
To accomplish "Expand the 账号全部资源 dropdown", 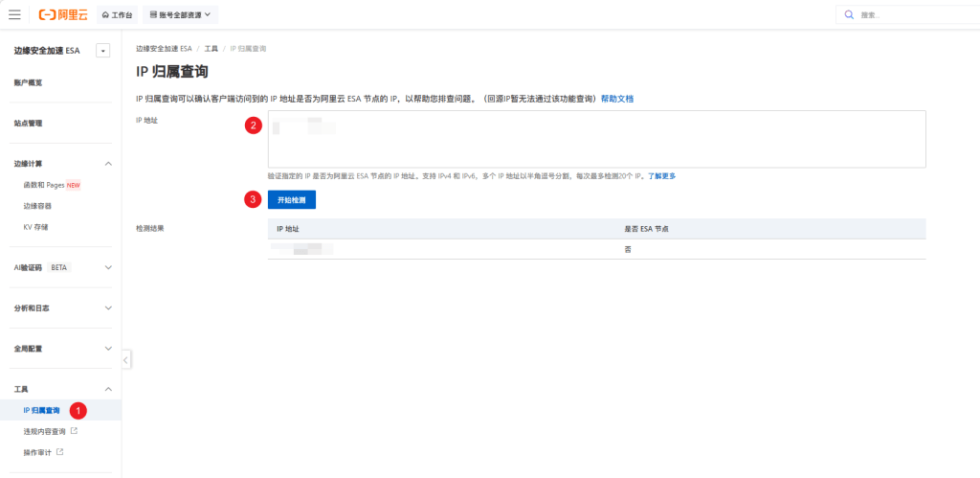I will click(180, 14).
